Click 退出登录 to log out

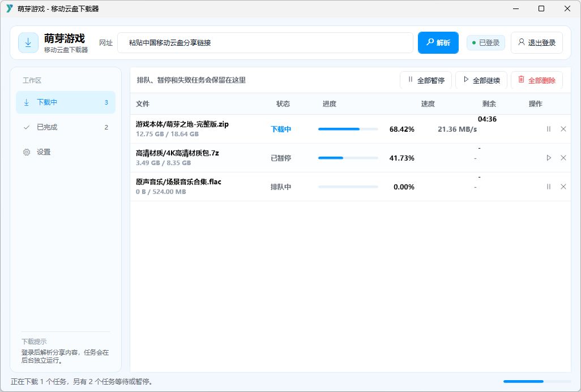click(x=536, y=42)
